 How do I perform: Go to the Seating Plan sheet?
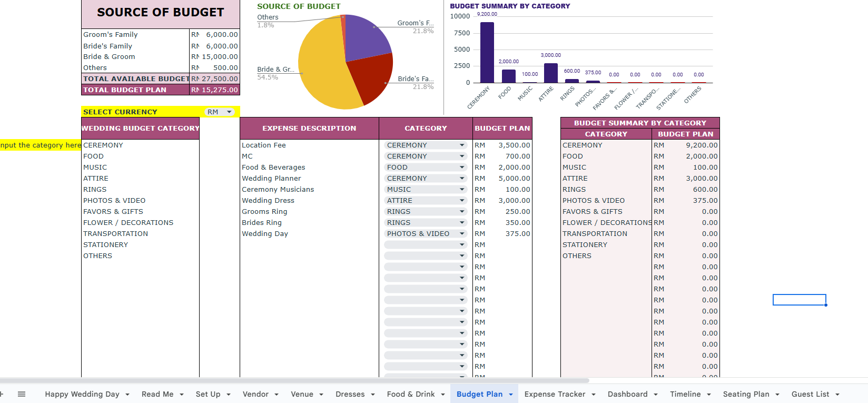point(746,394)
